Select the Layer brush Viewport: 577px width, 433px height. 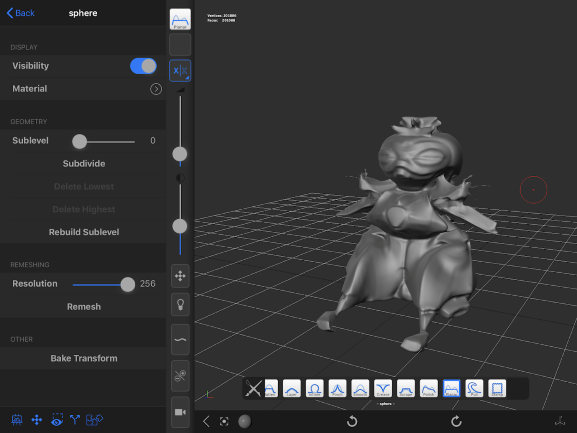coord(292,388)
